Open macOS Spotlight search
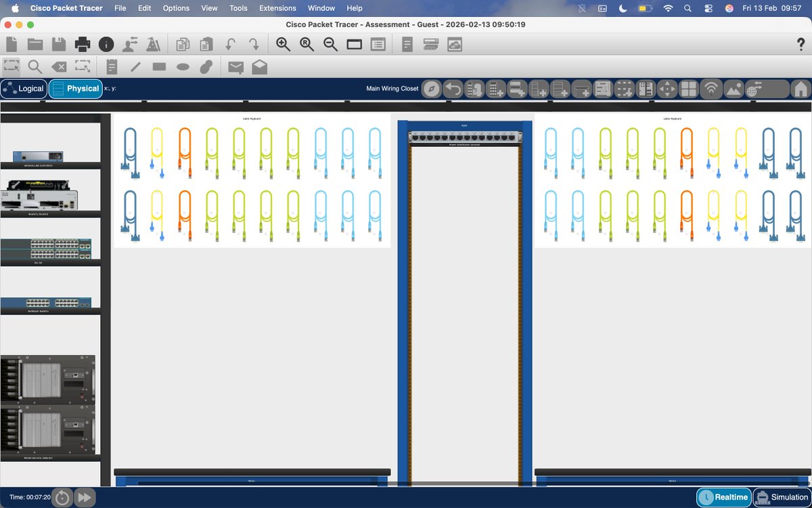The image size is (812, 508). [688, 8]
